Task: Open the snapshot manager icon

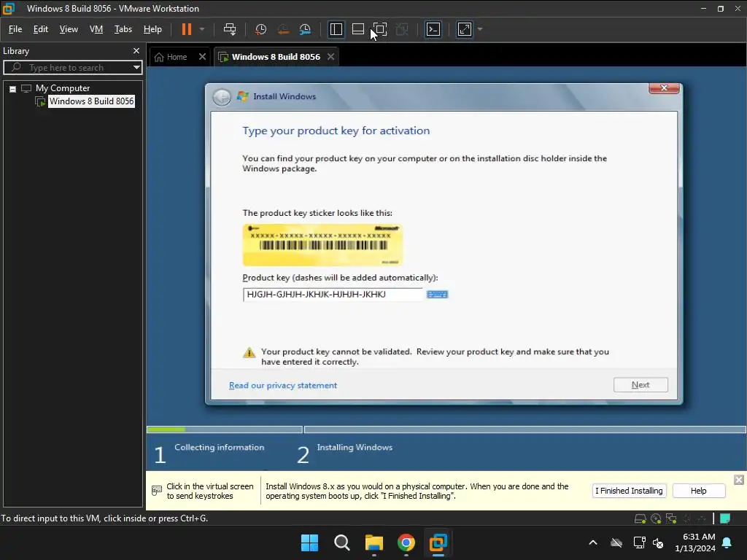Action: (305, 29)
